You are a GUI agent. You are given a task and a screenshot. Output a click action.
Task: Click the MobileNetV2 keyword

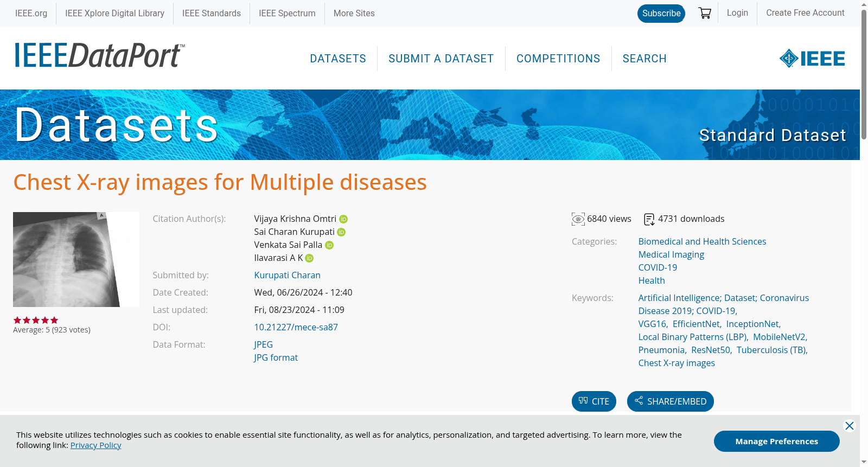click(780, 337)
